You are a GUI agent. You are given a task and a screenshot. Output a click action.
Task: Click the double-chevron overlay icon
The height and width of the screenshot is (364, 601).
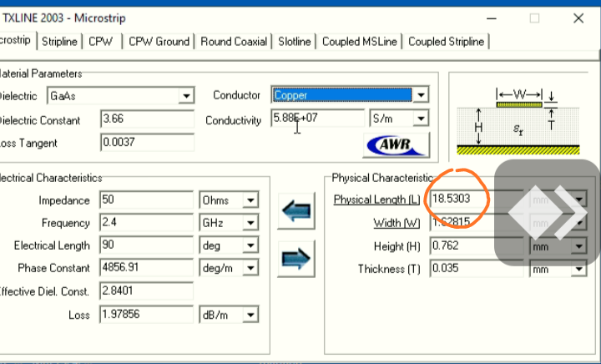(x=548, y=212)
